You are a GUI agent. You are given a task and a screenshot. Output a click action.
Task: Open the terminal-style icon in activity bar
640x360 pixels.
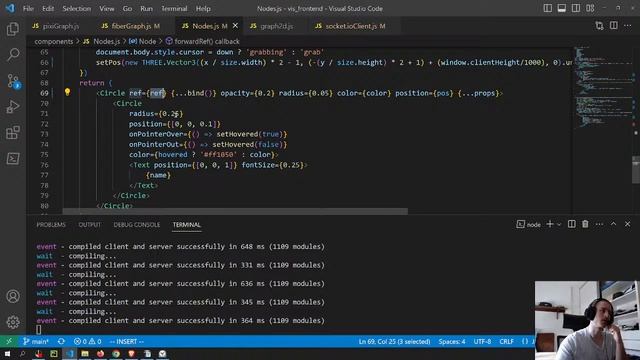click(13, 158)
